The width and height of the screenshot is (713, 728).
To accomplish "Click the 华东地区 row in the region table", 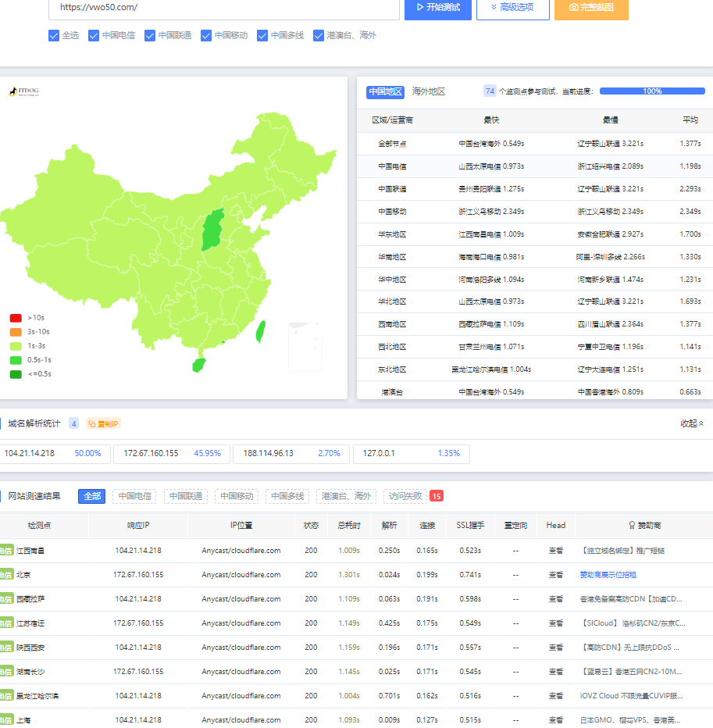I will pos(535,234).
